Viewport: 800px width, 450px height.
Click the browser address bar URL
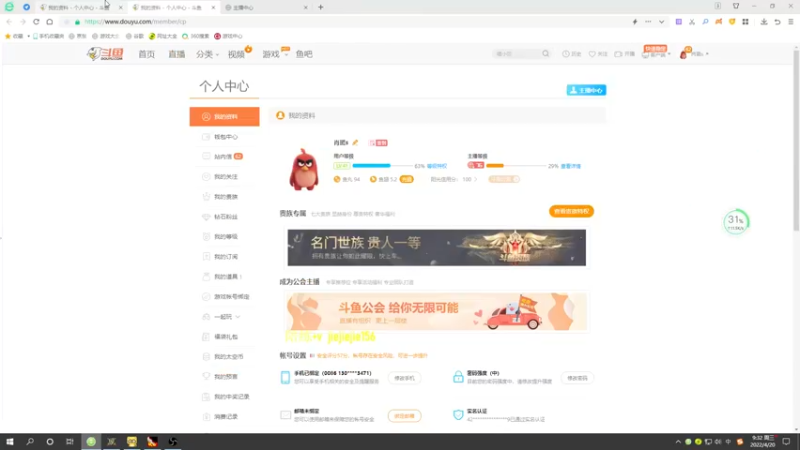click(x=135, y=22)
